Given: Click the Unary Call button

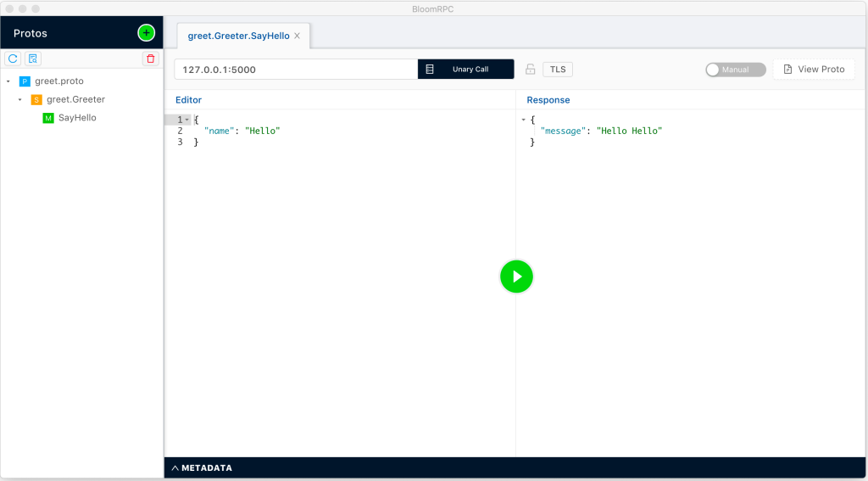Looking at the screenshot, I should click(466, 70).
